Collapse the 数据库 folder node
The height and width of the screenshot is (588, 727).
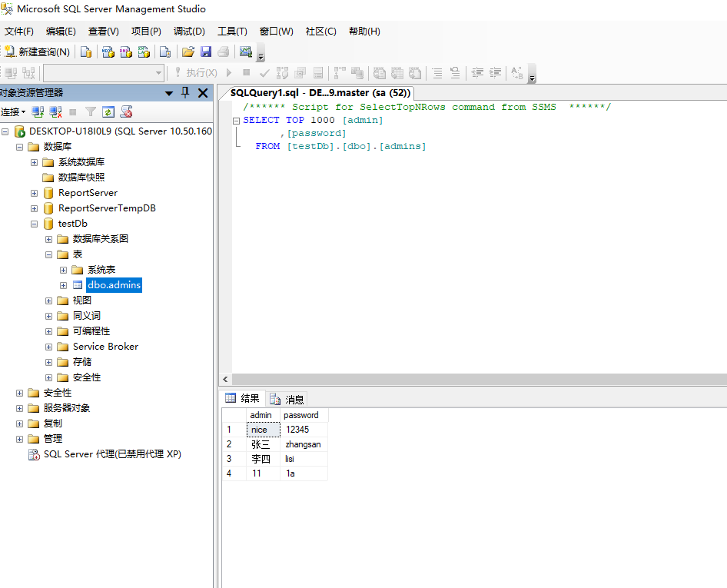click(x=19, y=147)
